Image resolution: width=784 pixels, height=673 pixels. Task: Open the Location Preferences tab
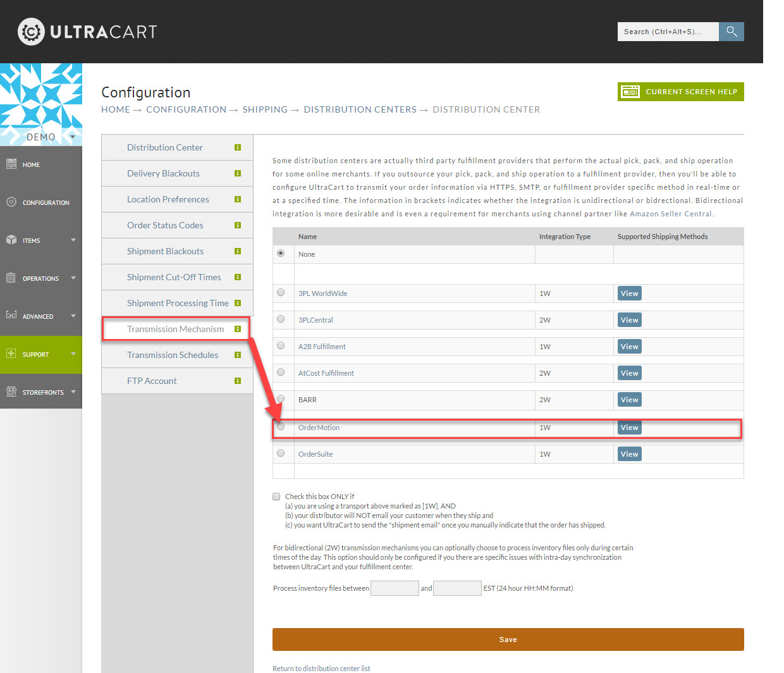(x=177, y=199)
